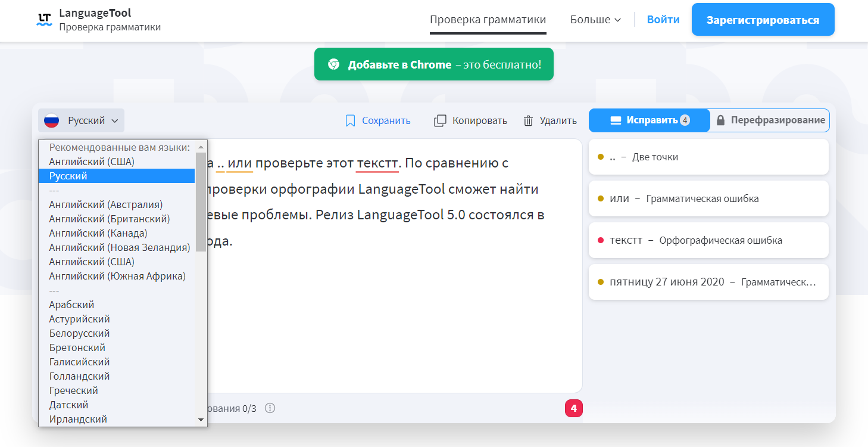Viewport: 868px width, 447px height.
Task: Click the copy icon beside Копировать
Action: tap(440, 120)
